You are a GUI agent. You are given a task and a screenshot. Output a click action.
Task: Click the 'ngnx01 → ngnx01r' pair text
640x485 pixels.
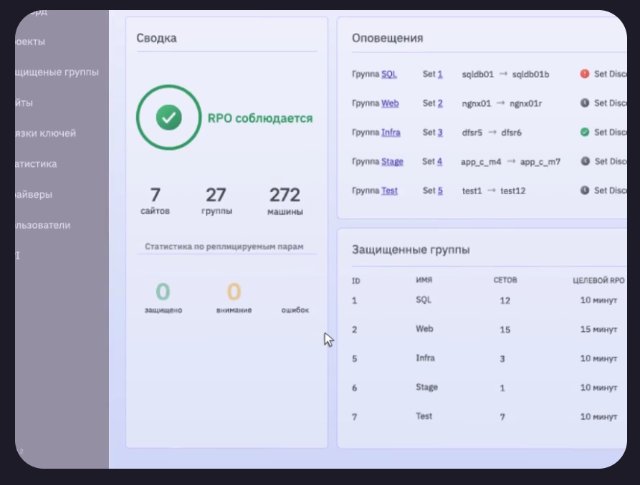pos(502,103)
